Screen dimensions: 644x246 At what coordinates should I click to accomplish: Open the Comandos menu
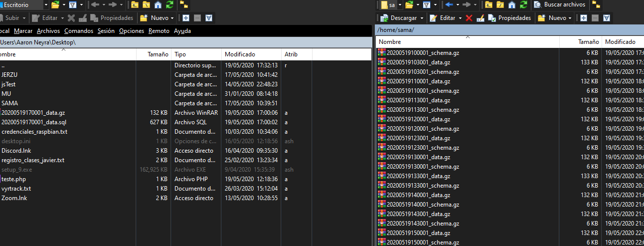pyautogui.click(x=78, y=31)
